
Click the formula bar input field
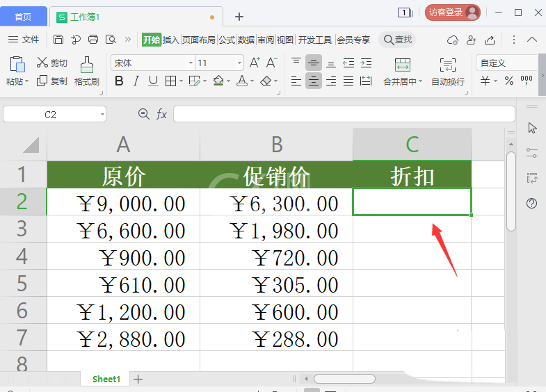344,114
